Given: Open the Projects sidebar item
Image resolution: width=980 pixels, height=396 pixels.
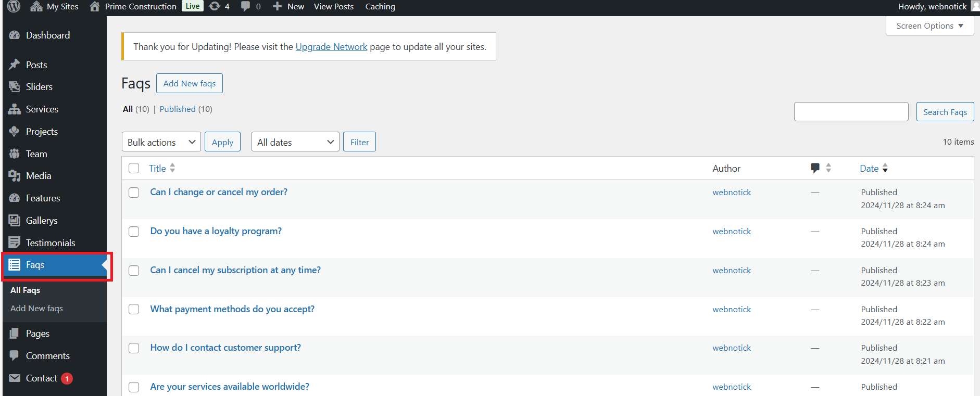Looking at the screenshot, I should [x=42, y=132].
